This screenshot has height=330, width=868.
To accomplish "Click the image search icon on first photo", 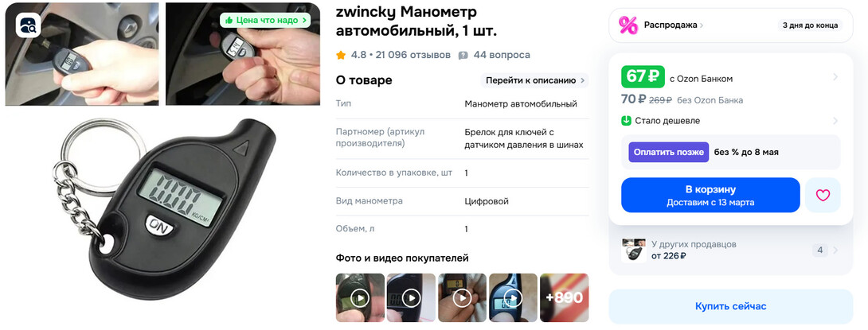I will [28, 25].
